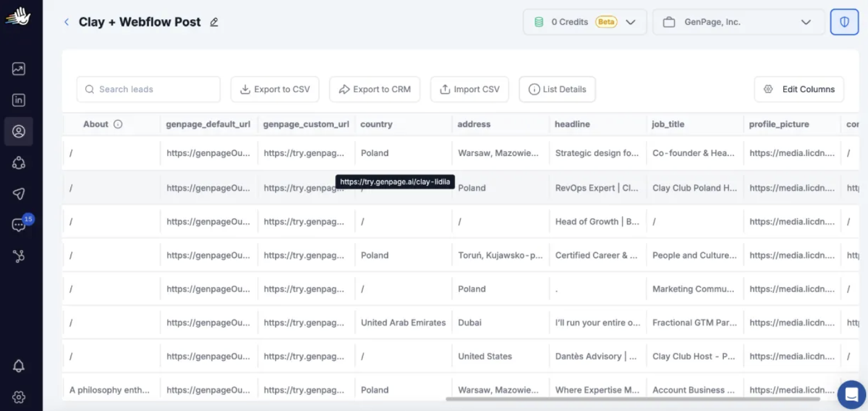
Task: Click the headline column header
Action: [x=572, y=124]
